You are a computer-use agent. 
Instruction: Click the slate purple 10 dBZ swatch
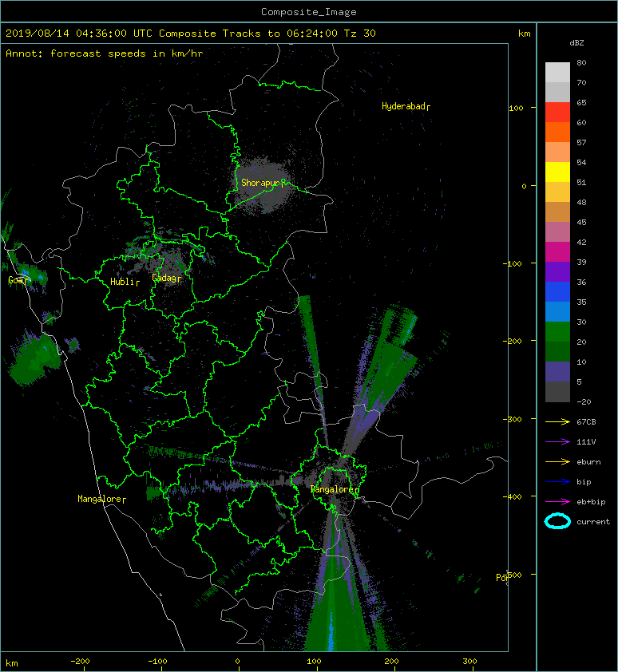(557, 371)
